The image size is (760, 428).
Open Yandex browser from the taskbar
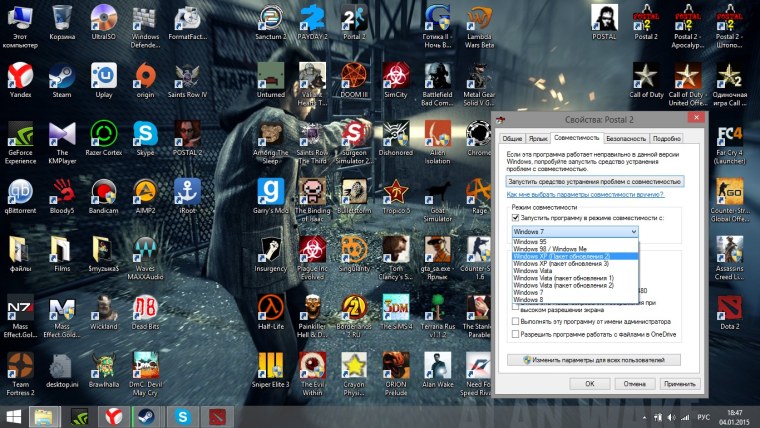pyautogui.click(x=115, y=414)
